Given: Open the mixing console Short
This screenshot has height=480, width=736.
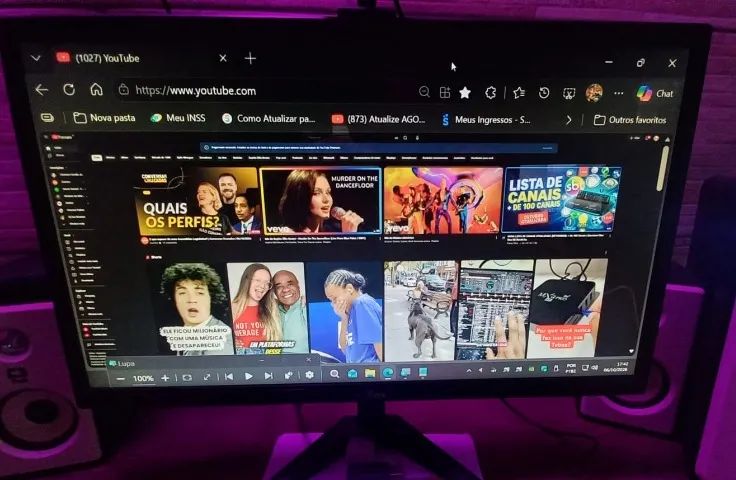Looking at the screenshot, I should 494,310.
